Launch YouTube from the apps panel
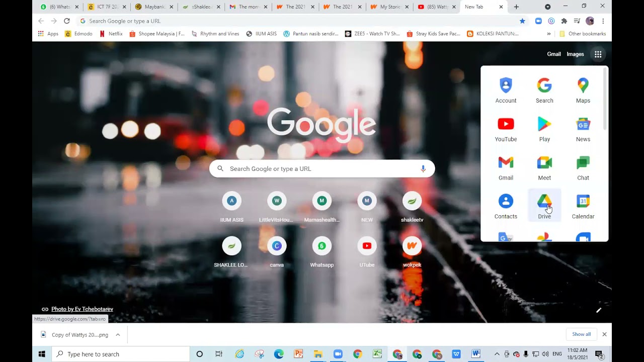The height and width of the screenshot is (362, 644). pyautogui.click(x=506, y=129)
